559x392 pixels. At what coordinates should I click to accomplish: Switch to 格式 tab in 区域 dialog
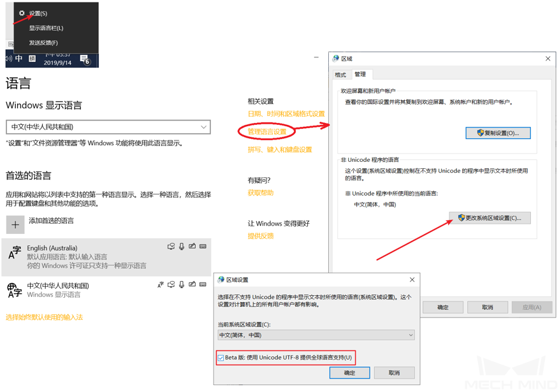pyautogui.click(x=340, y=75)
